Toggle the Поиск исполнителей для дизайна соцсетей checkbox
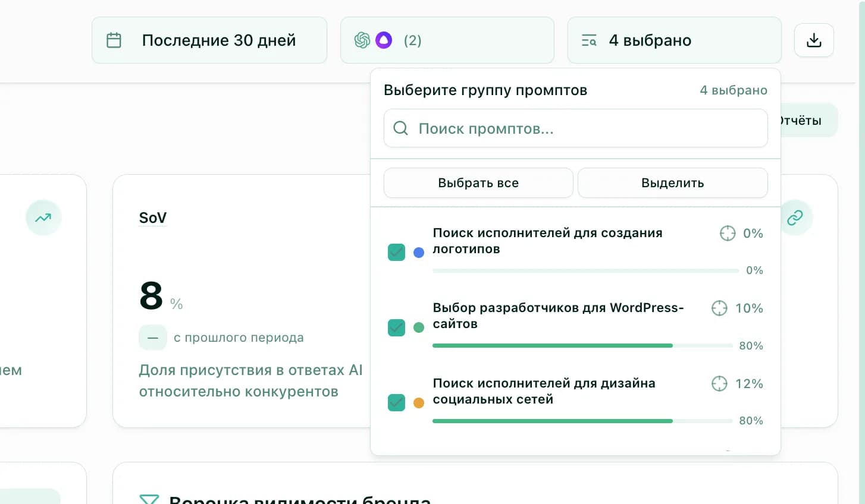The height and width of the screenshot is (504, 865). tap(396, 402)
